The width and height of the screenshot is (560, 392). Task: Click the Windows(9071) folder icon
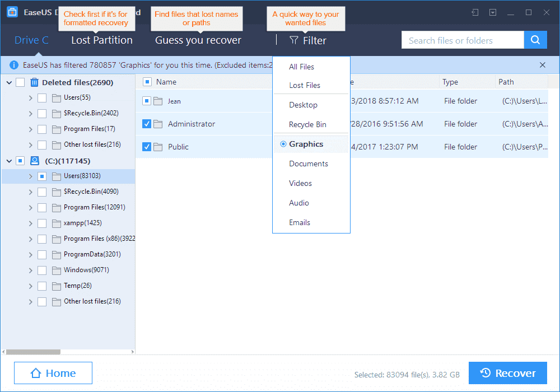coord(57,270)
